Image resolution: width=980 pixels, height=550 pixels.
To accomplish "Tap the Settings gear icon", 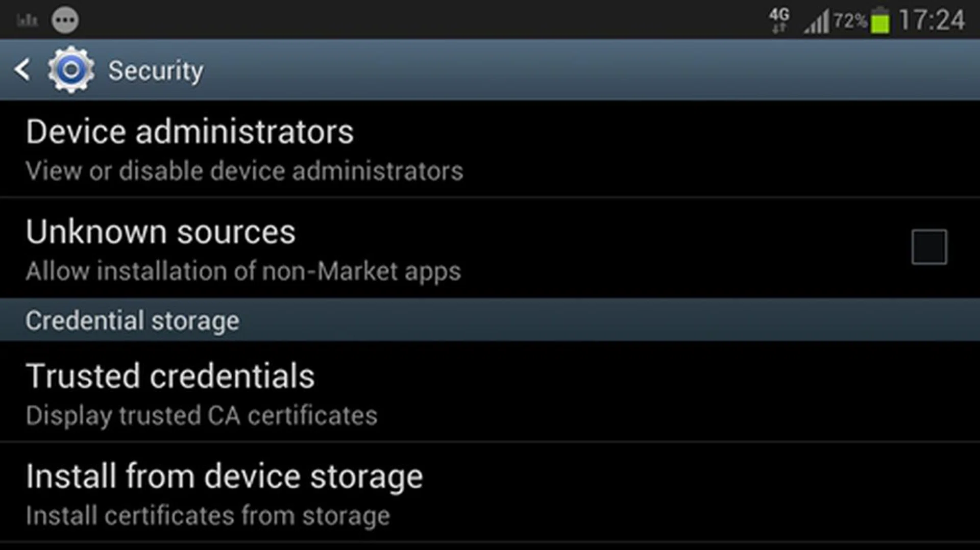I will pyautogui.click(x=71, y=70).
